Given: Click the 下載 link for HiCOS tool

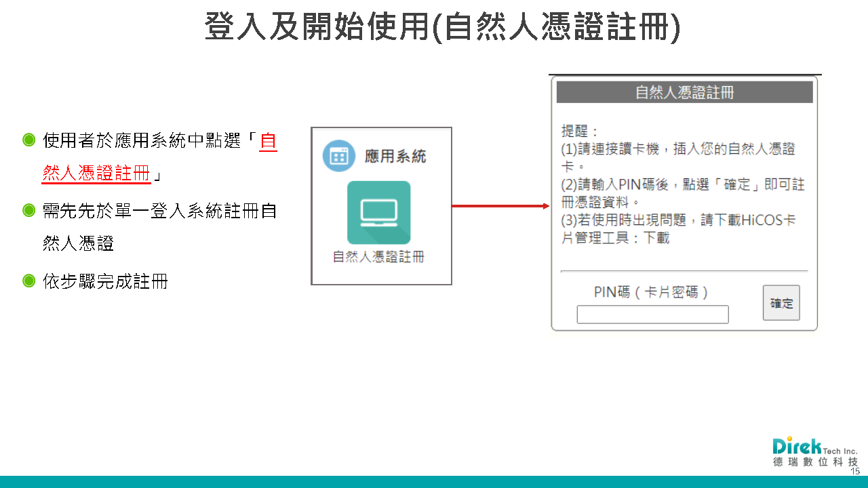Looking at the screenshot, I should pyautogui.click(x=656, y=238).
